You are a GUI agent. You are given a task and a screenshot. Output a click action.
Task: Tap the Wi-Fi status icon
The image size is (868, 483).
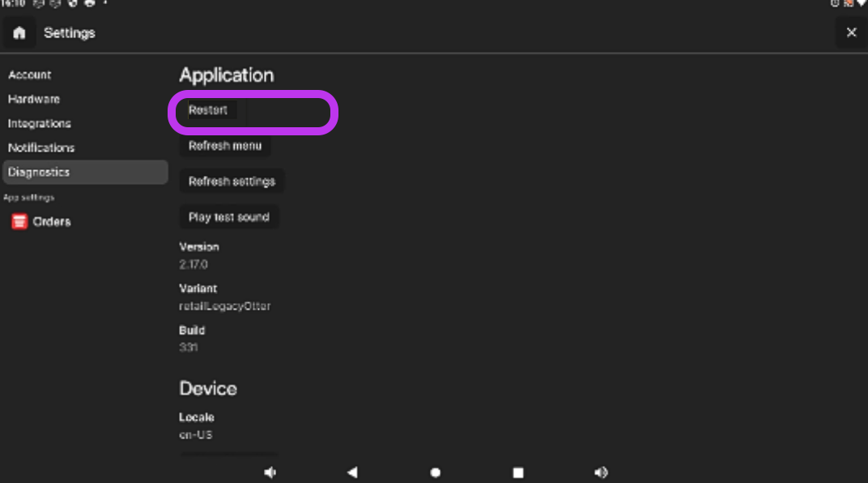point(862,3)
